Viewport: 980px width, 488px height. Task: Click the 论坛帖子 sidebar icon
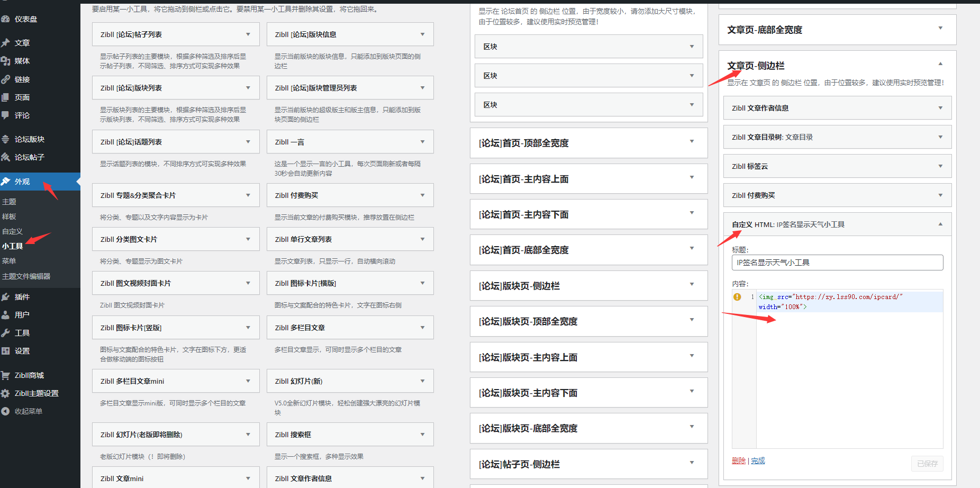[x=6, y=157]
